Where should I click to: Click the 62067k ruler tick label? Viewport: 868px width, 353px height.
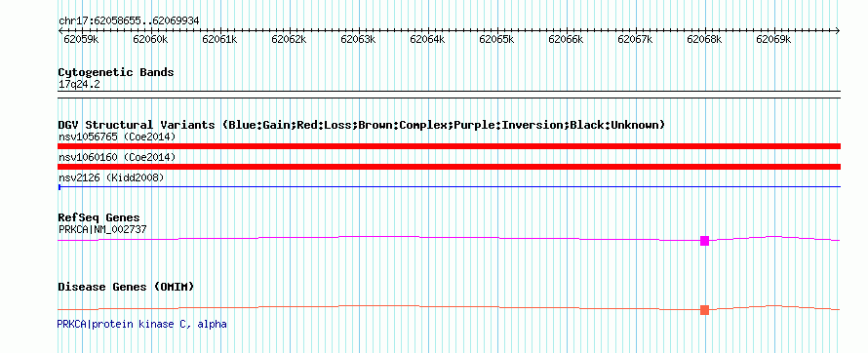coord(635,40)
